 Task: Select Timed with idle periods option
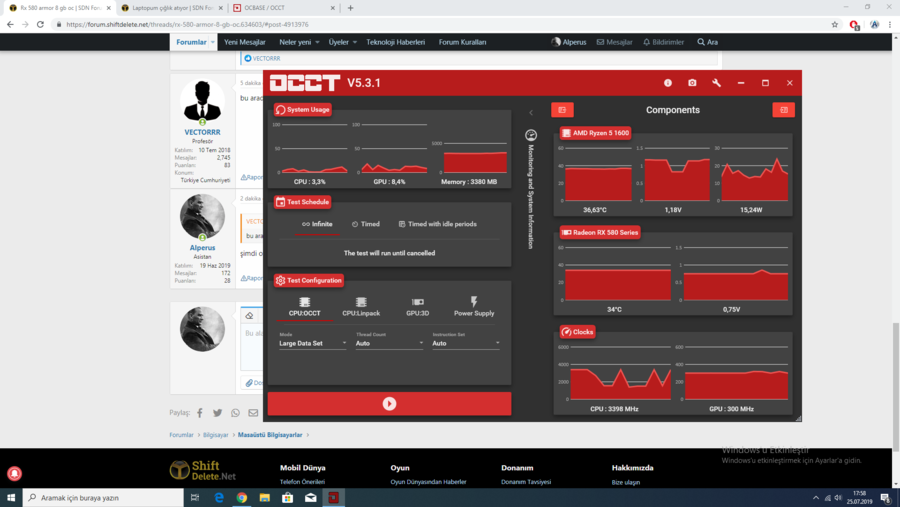coord(437,224)
